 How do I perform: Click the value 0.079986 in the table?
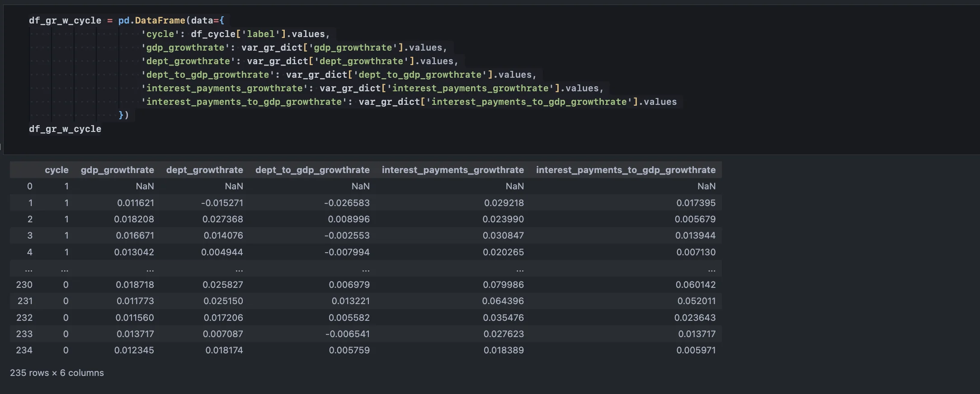(503, 285)
